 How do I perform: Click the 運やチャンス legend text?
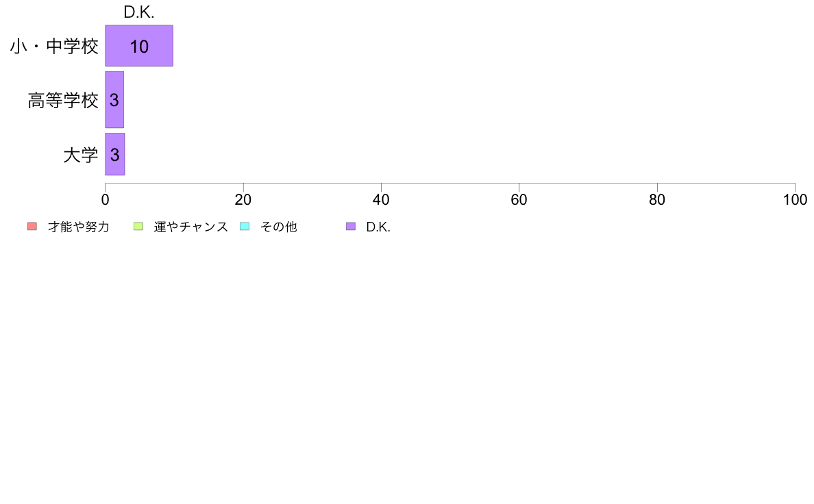[190, 227]
